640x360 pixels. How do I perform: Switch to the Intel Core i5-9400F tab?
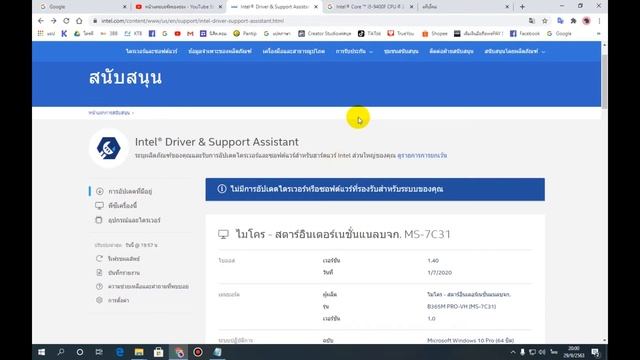[x=370, y=7]
